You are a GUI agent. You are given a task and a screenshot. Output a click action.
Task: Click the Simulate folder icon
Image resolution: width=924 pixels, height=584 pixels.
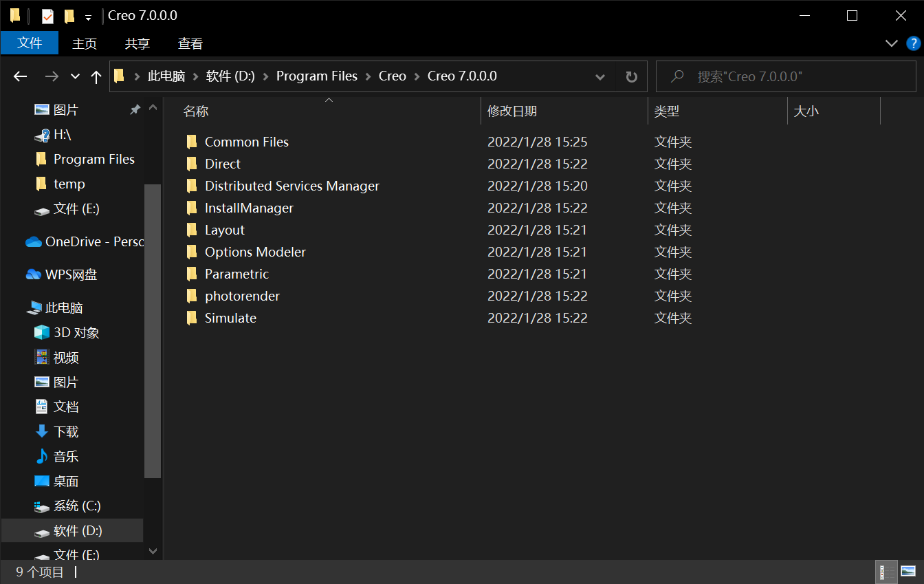[x=192, y=318]
